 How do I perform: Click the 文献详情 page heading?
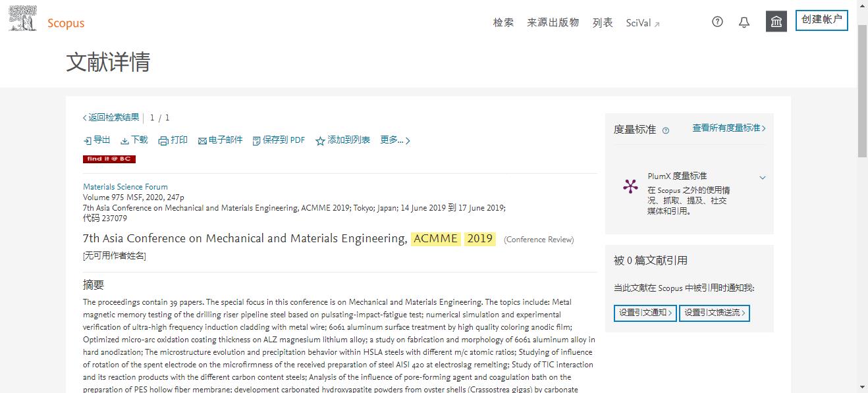[108, 62]
